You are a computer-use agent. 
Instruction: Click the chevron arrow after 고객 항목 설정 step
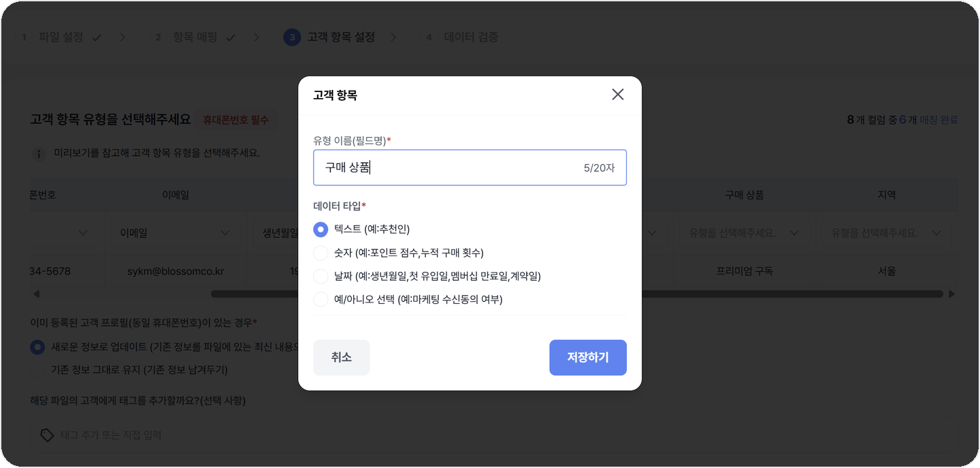pyautogui.click(x=393, y=37)
